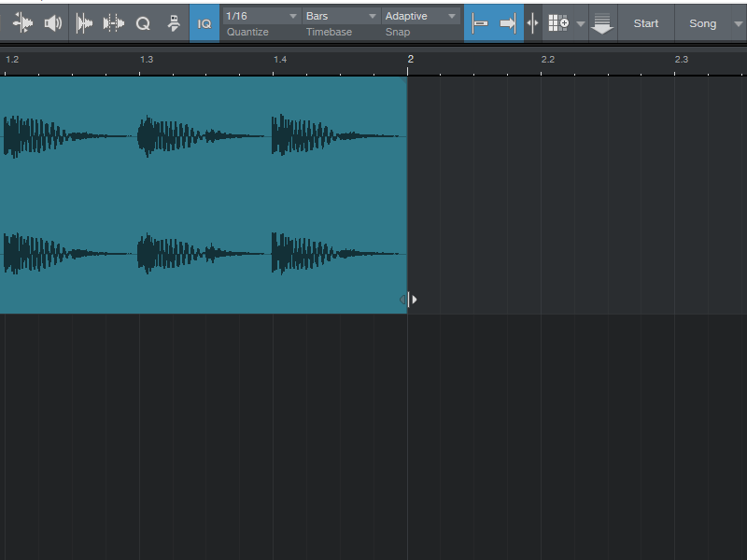Expand the arrow beside the grid icon
Screen dimensions: 747x560
[x=580, y=23]
